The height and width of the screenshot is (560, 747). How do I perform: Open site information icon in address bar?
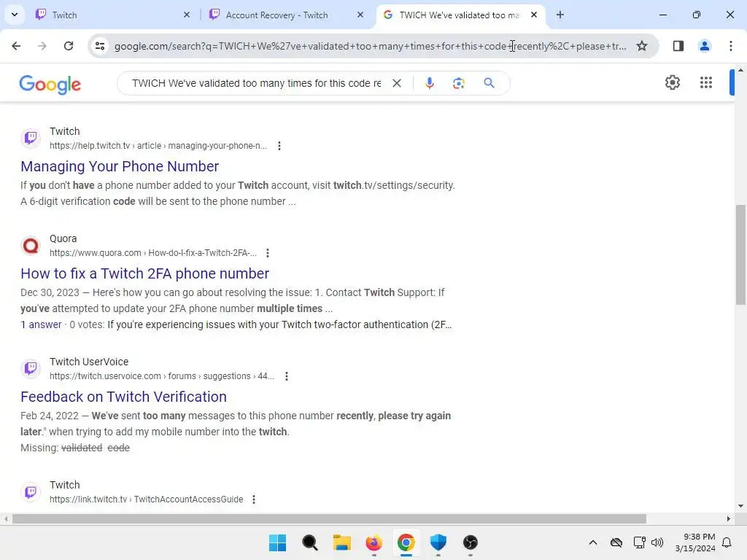click(x=100, y=46)
